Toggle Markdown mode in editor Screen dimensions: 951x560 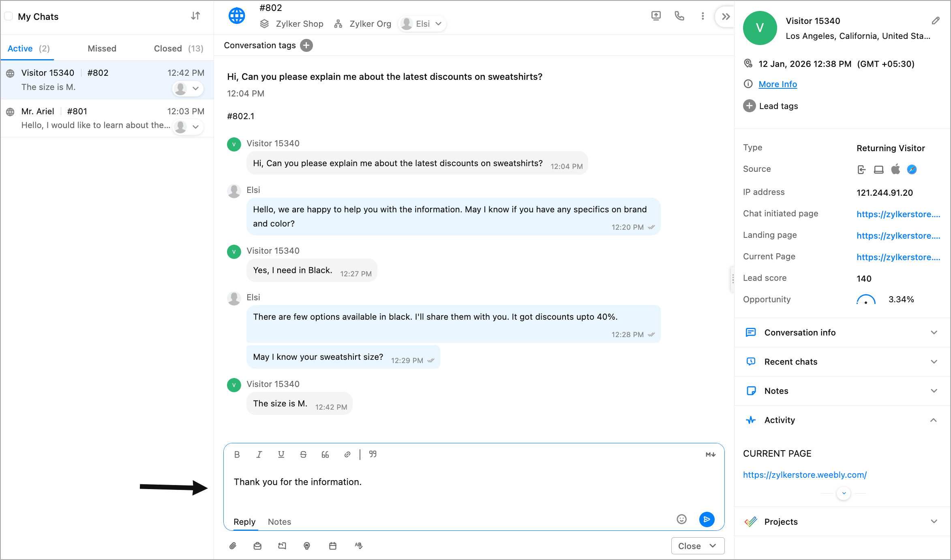710,455
